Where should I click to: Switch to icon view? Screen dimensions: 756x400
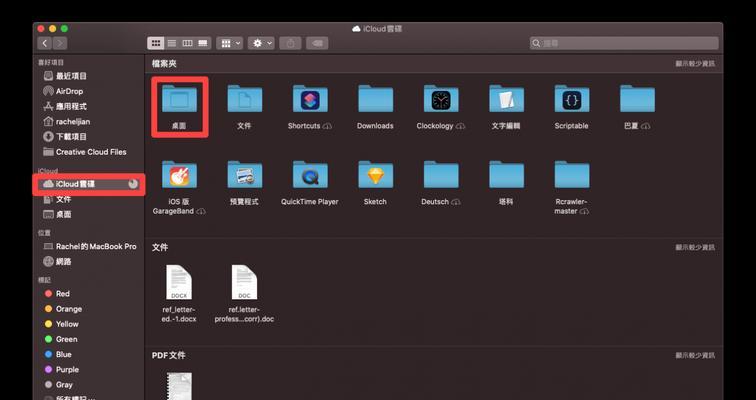click(155, 43)
